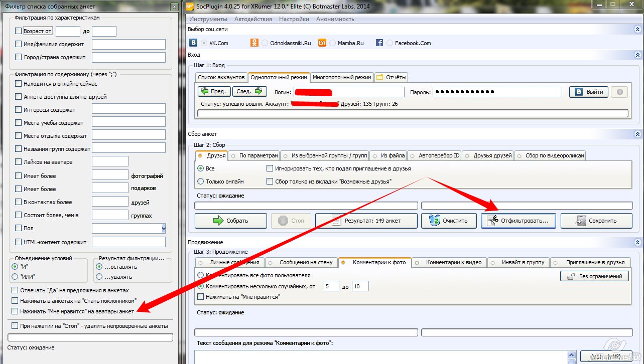Tick Игнорировать тех, кто подал приглашение
644x364 pixels.
pyautogui.click(x=270, y=168)
